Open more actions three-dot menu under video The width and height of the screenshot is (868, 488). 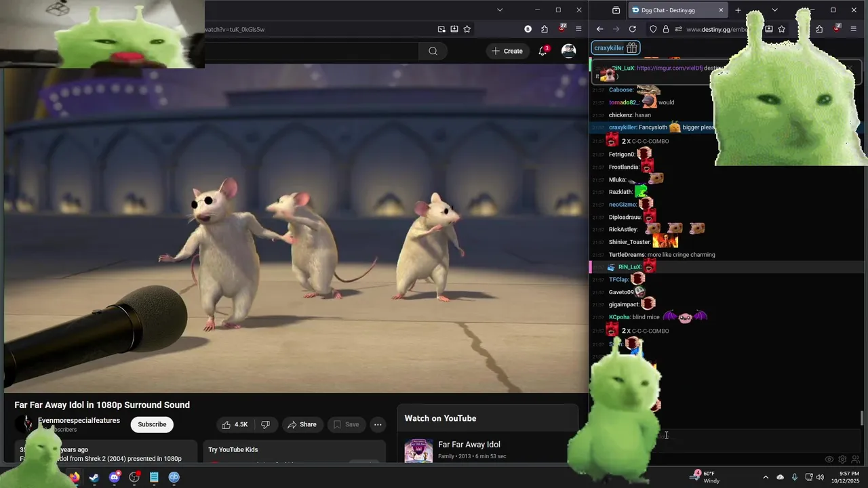378,424
